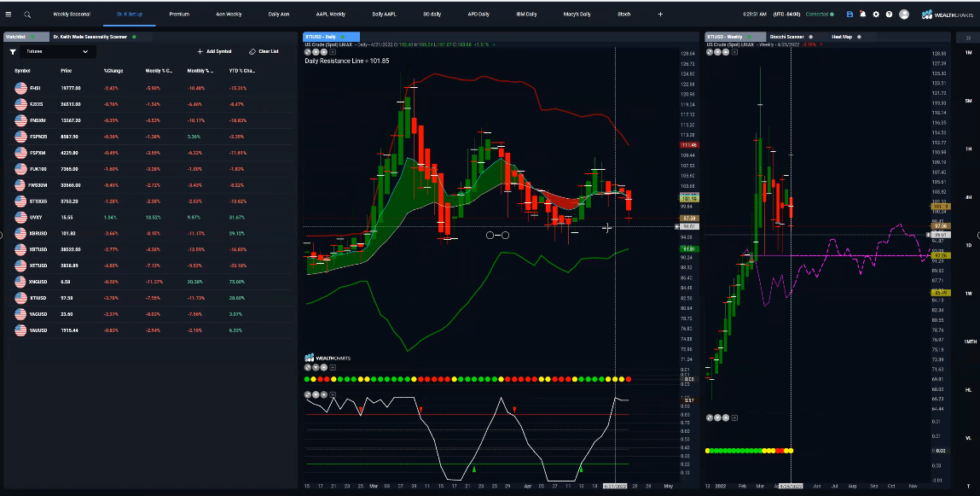
Task: Select the 1MTH timeframe button
Action: click(x=968, y=341)
